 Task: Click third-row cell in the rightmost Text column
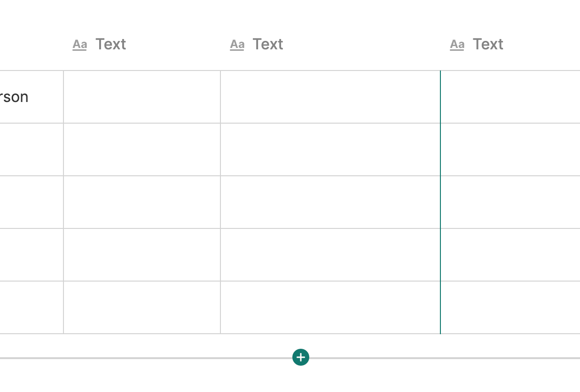tap(510, 202)
